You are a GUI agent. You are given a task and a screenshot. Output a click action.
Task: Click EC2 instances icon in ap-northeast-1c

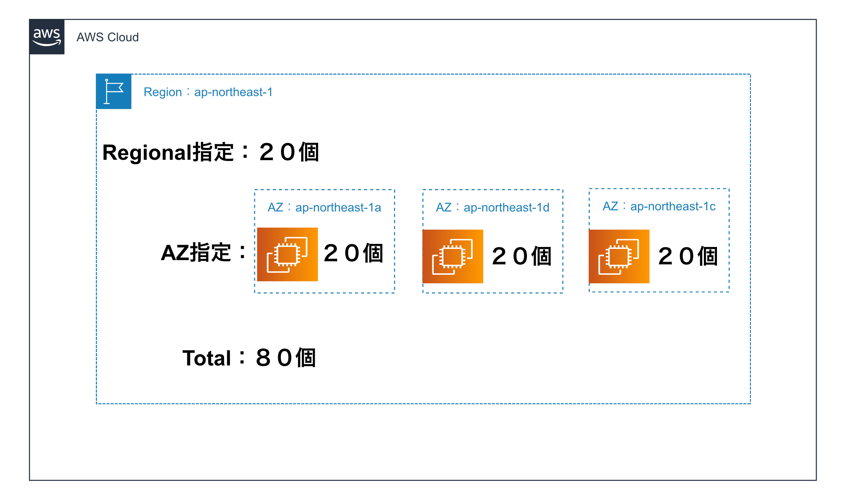(x=619, y=256)
